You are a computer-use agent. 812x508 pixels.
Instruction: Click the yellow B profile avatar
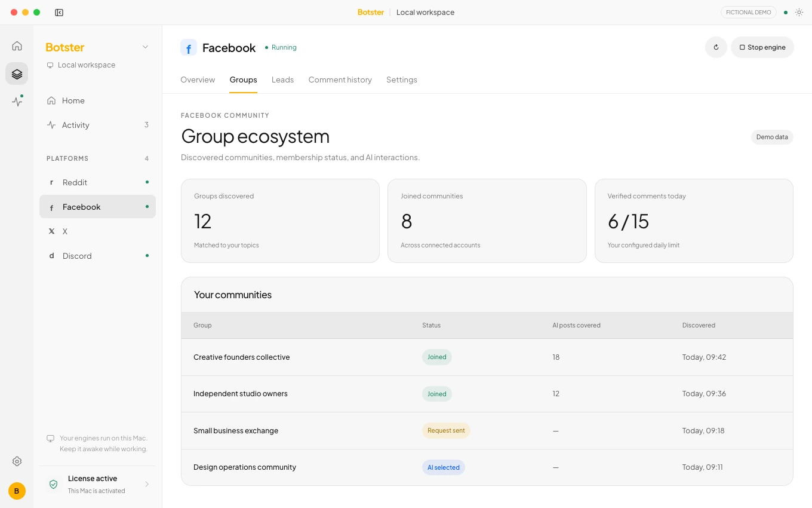17,491
